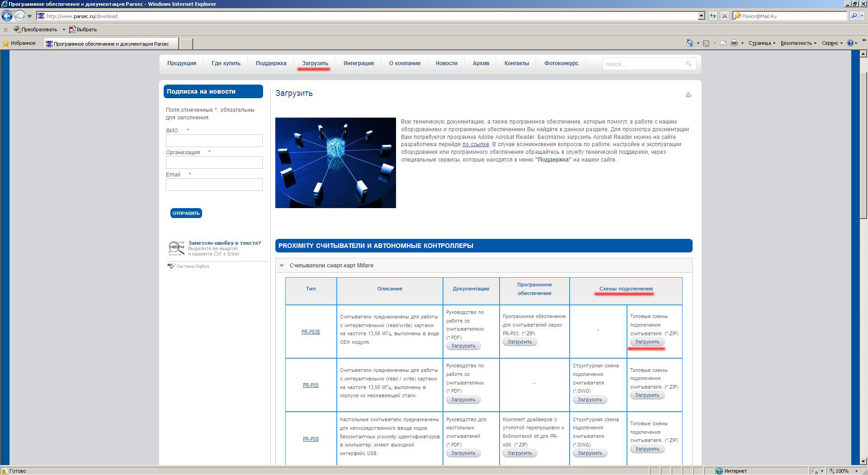Open the Система Orphys link
Screen dimensions: 868x475
[193, 266]
